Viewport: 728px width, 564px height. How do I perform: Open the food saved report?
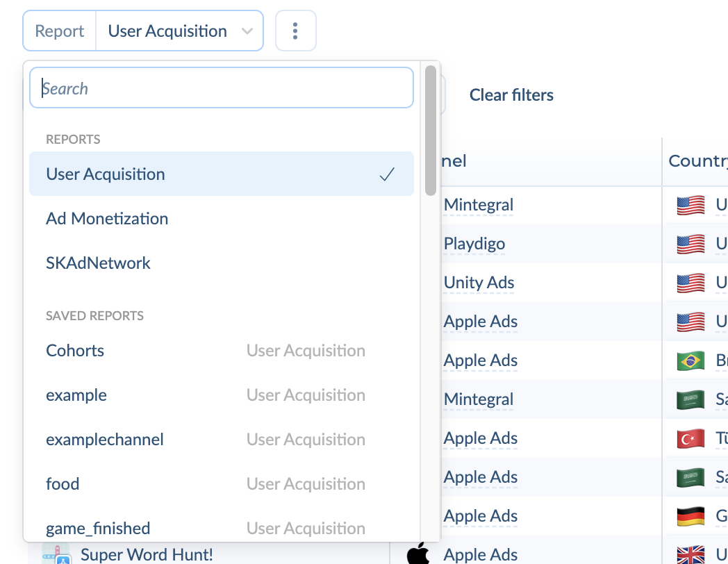[222, 483]
